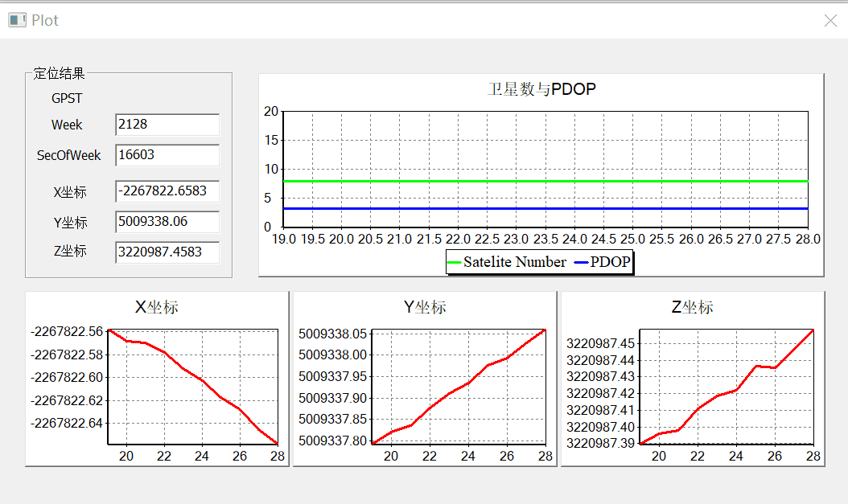848x504 pixels.
Task: Click the 5009338.05 y-axis label
Action: click(x=332, y=334)
